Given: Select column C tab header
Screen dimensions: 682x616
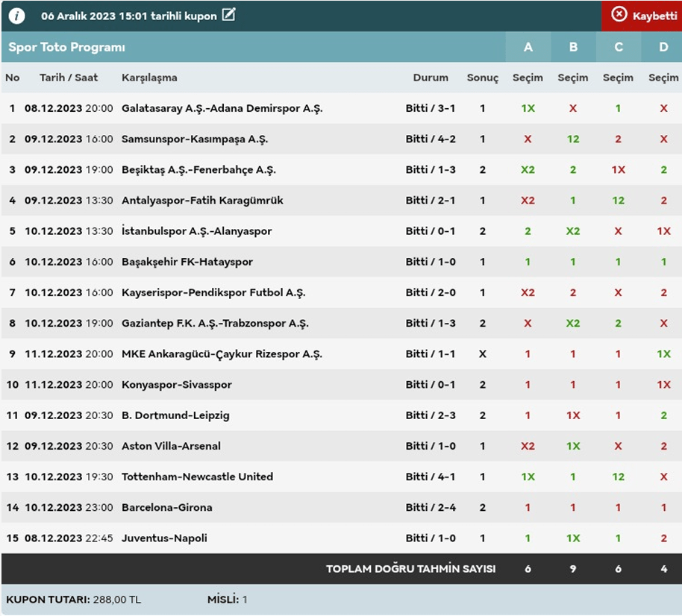Looking at the screenshot, I should 618,47.
